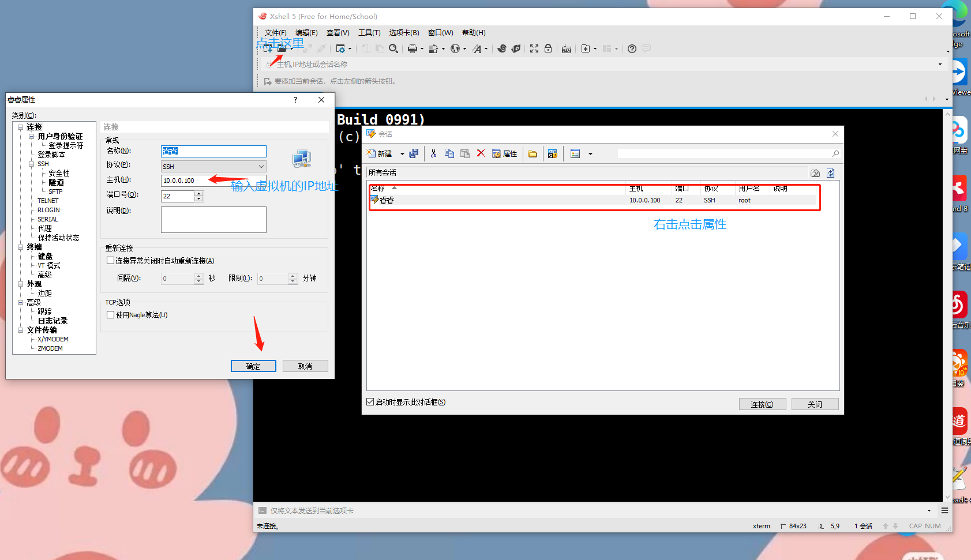Click the Xshell address bar host input

(603, 64)
